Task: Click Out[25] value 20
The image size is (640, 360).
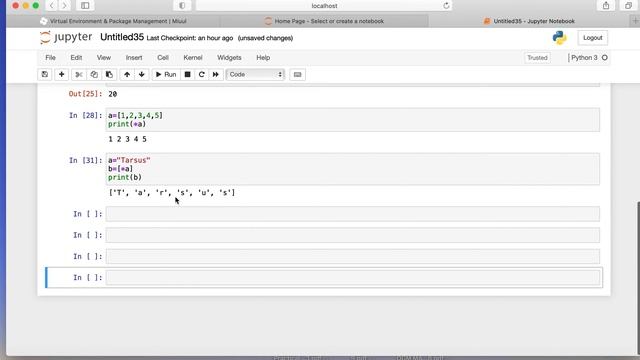Action: pos(113,94)
